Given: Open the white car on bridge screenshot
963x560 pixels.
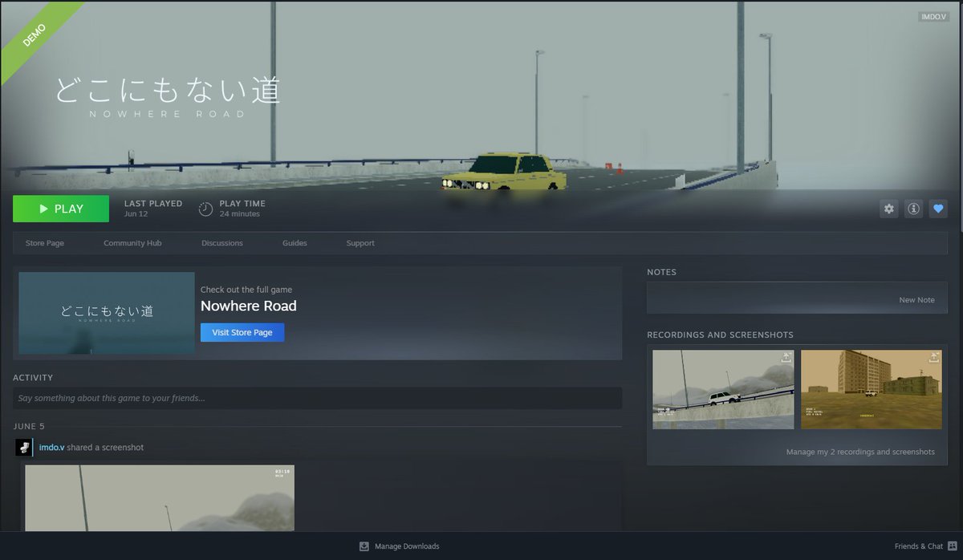Looking at the screenshot, I should [x=723, y=389].
